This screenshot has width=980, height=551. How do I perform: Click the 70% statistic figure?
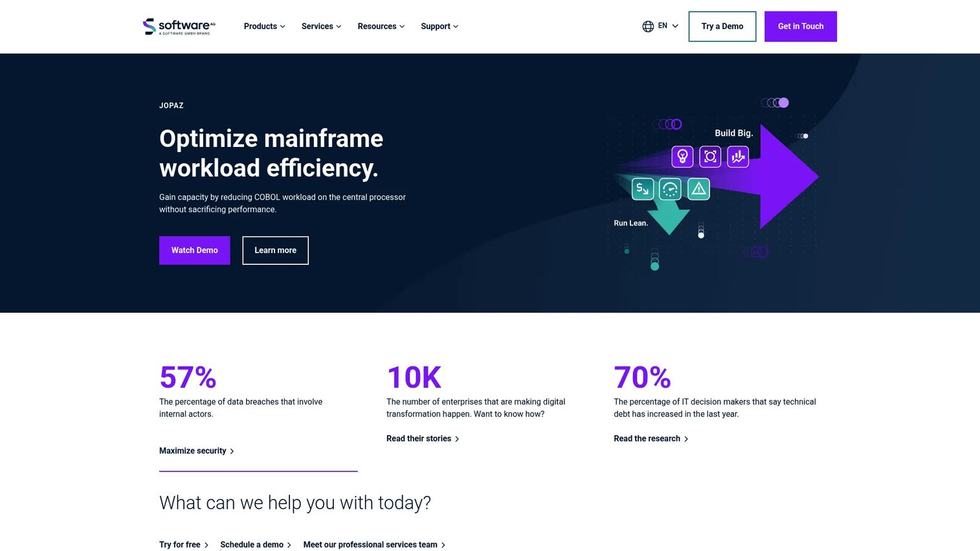[x=642, y=377]
